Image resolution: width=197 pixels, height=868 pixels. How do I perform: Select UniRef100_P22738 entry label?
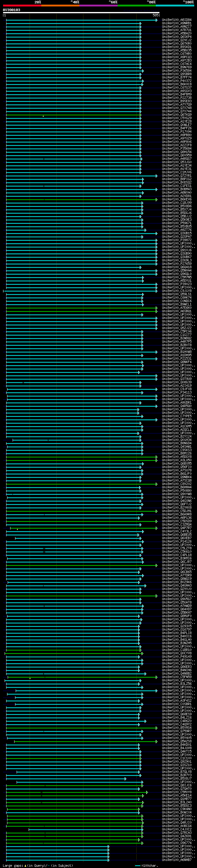pos(176,98)
